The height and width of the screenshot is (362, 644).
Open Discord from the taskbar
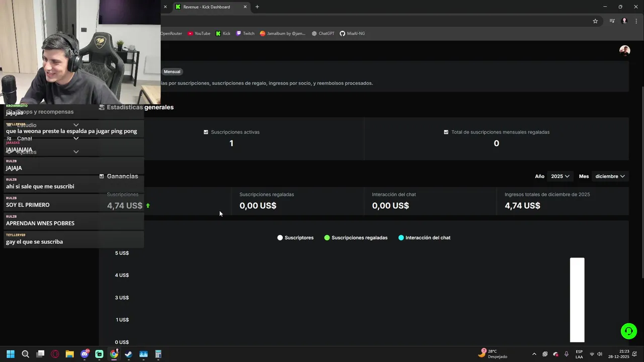point(85,354)
